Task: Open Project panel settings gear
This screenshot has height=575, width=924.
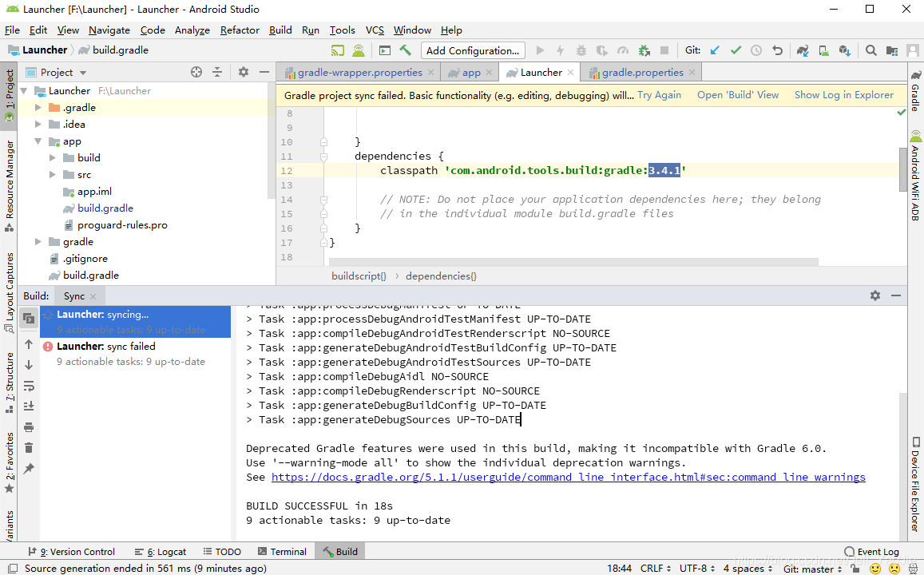Action: pyautogui.click(x=244, y=72)
